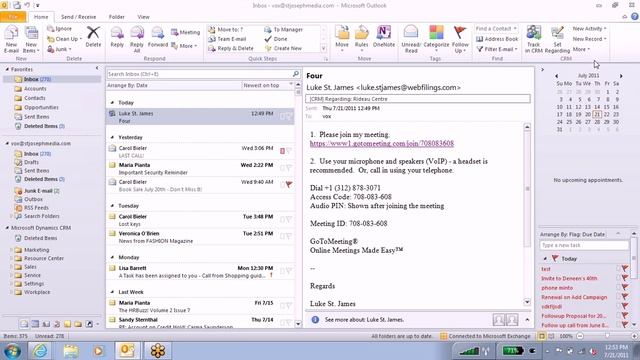The height and width of the screenshot is (360, 640).
Task: Open Maria Pianta's Important Security Reminder email
Action: point(200,169)
